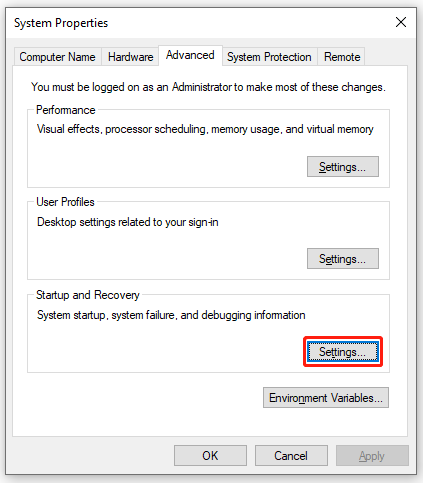Image resolution: width=423 pixels, height=483 pixels.
Task: Click the User Profiles group label
Action: click(65, 202)
